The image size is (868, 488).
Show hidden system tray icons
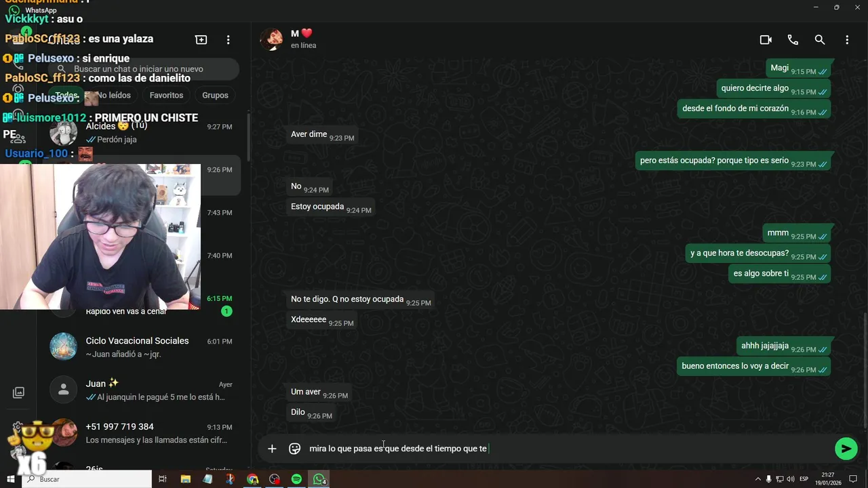[758, 479]
